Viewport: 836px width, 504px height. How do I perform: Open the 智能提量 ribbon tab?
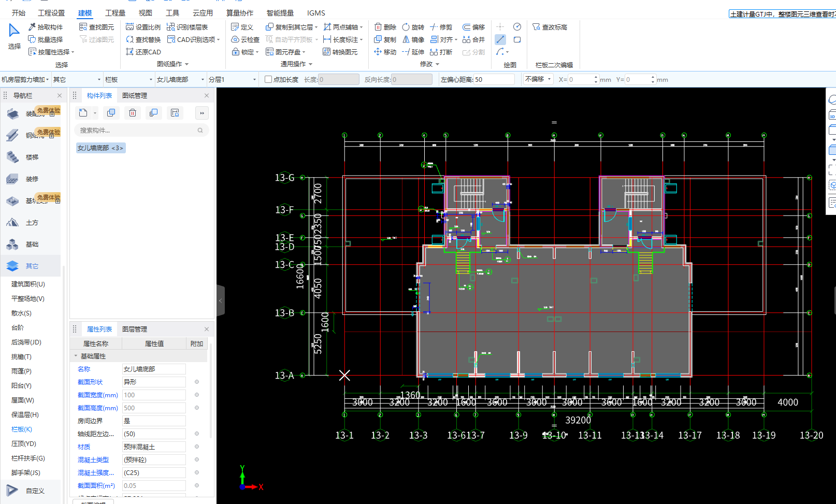click(280, 13)
